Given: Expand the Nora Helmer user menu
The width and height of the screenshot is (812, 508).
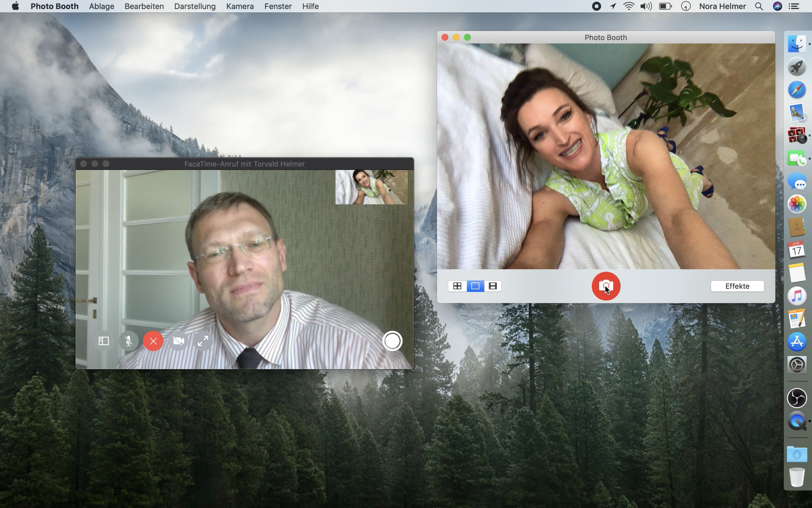Looking at the screenshot, I should click(722, 6).
